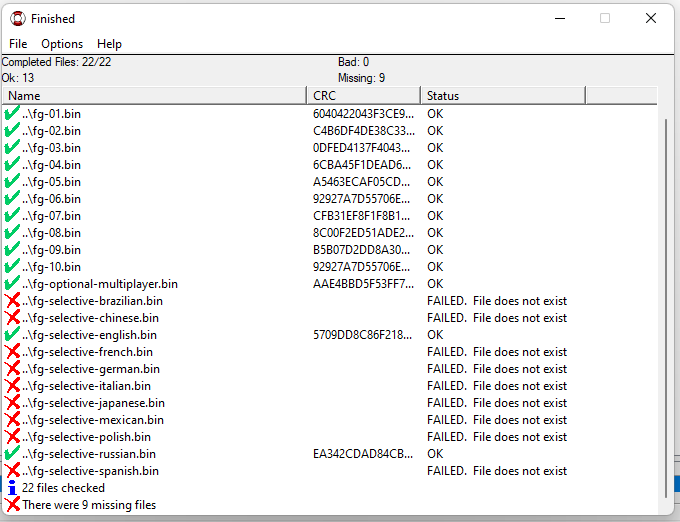Click green checkmark icon beside fg-04.bin
Image resolution: width=680 pixels, height=522 pixels.
click(x=12, y=164)
